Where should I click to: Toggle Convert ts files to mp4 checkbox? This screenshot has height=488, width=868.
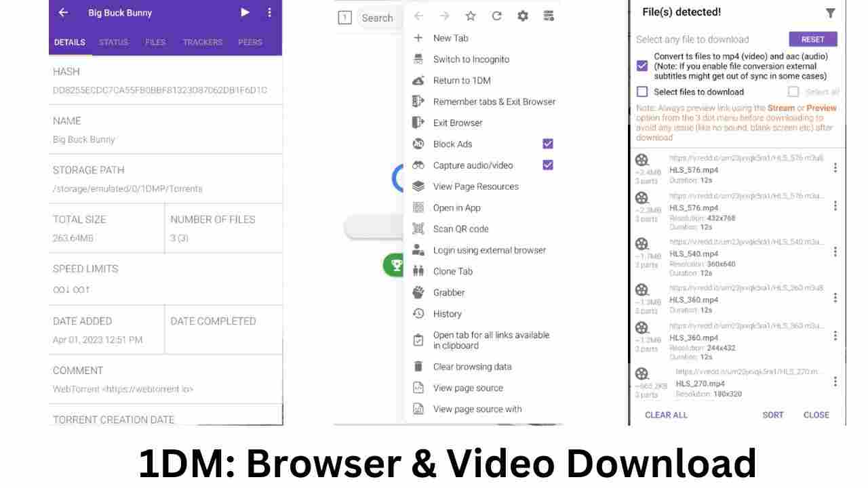pos(642,66)
